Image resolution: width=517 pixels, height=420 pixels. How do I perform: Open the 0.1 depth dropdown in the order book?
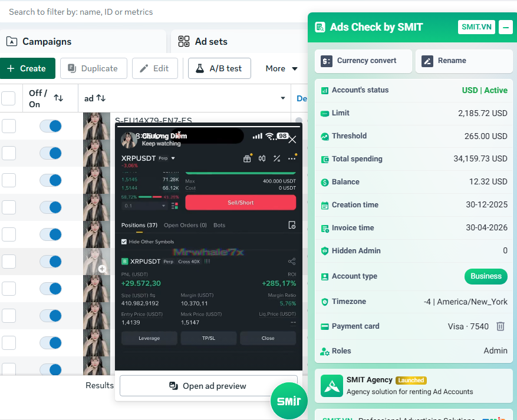pyautogui.click(x=145, y=206)
